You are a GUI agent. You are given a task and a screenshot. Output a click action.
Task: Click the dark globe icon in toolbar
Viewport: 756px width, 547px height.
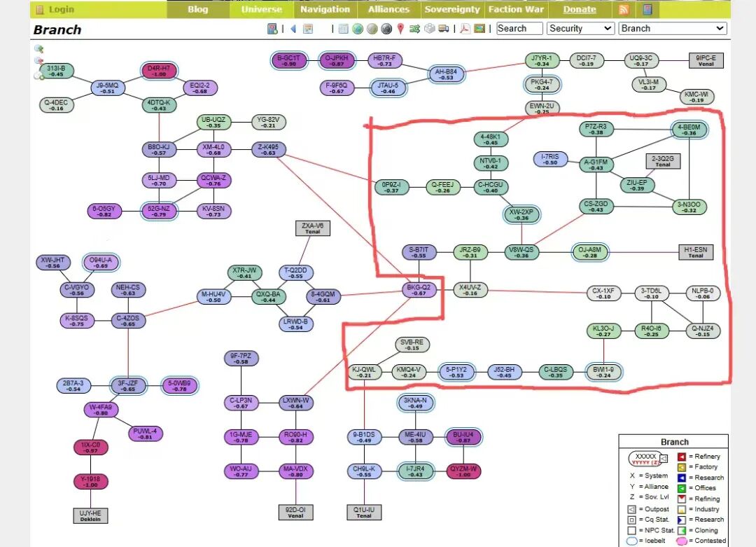386,29
